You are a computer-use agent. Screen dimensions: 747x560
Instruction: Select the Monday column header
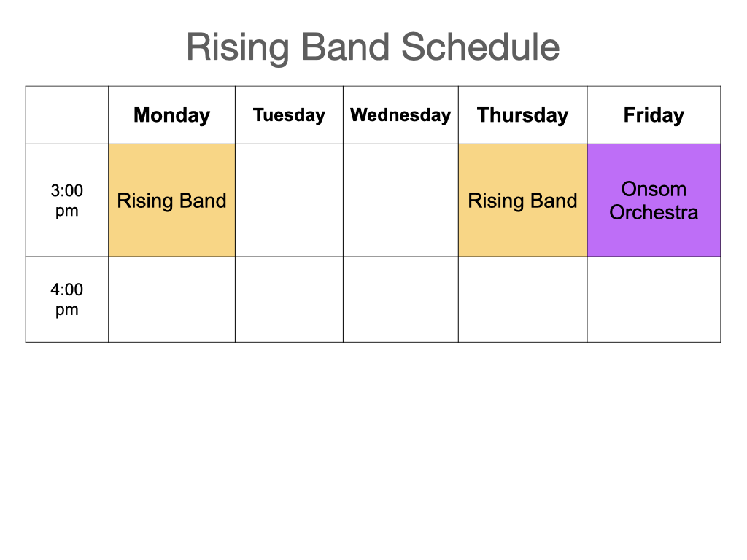[x=171, y=115]
